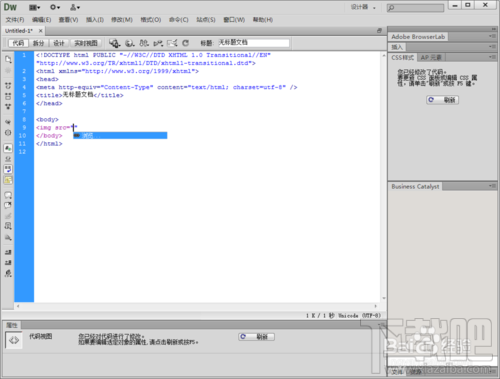Click the Remove Comment icon
Screen dimensions: 500x379
(x=8, y=205)
